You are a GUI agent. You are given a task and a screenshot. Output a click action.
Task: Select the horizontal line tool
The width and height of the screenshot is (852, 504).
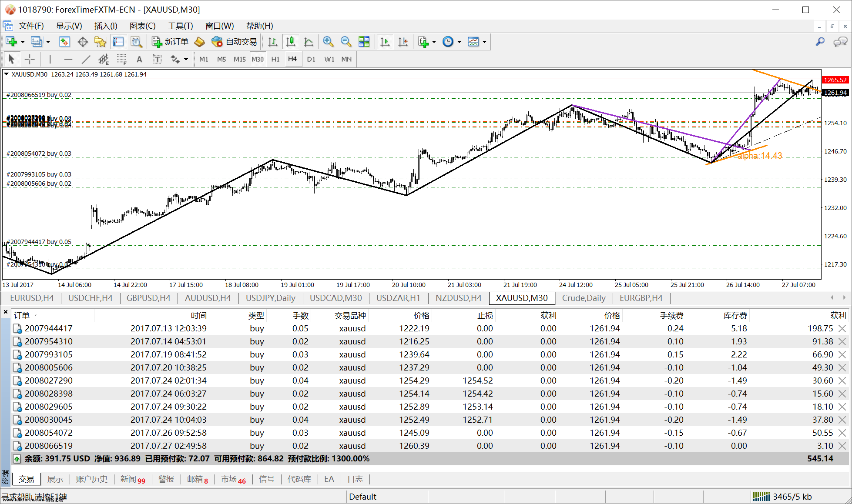click(x=68, y=59)
